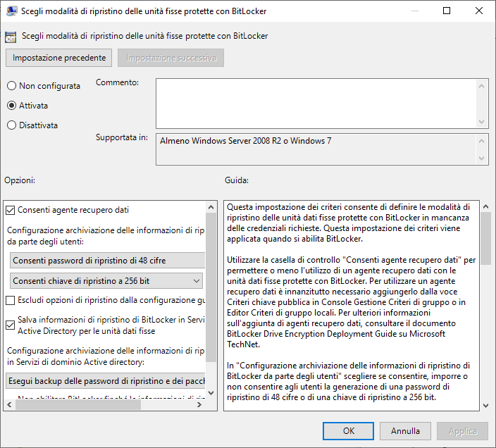Cancel the dialog with Annulla
496x448 pixels.
(x=405, y=431)
